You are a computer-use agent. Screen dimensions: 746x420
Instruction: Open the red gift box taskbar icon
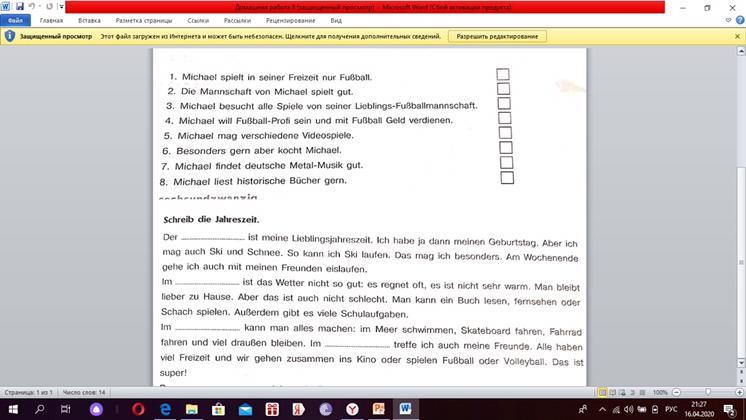(x=272, y=409)
